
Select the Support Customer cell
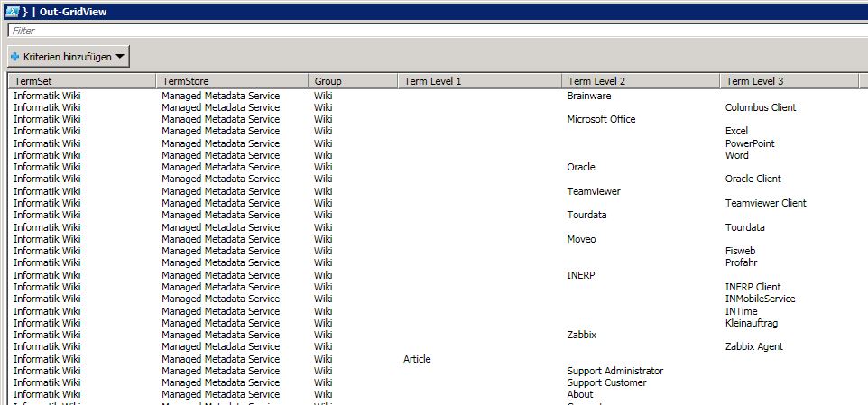point(606,382)
